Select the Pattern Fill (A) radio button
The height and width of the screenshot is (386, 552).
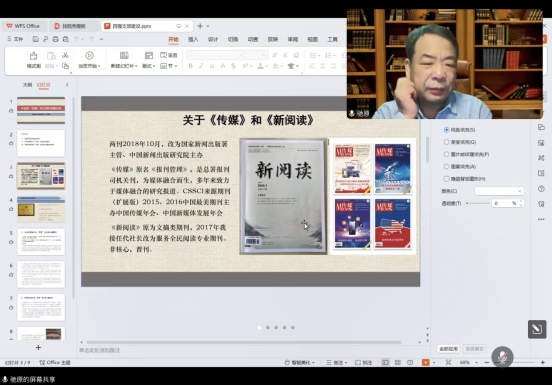(446, 166)
